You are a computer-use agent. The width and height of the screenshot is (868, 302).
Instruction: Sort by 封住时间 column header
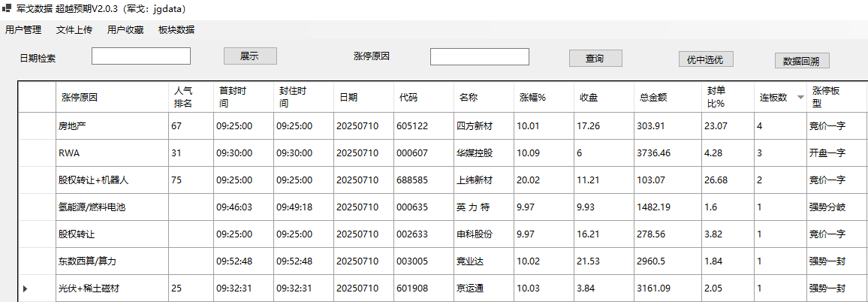tap(303, 97)
